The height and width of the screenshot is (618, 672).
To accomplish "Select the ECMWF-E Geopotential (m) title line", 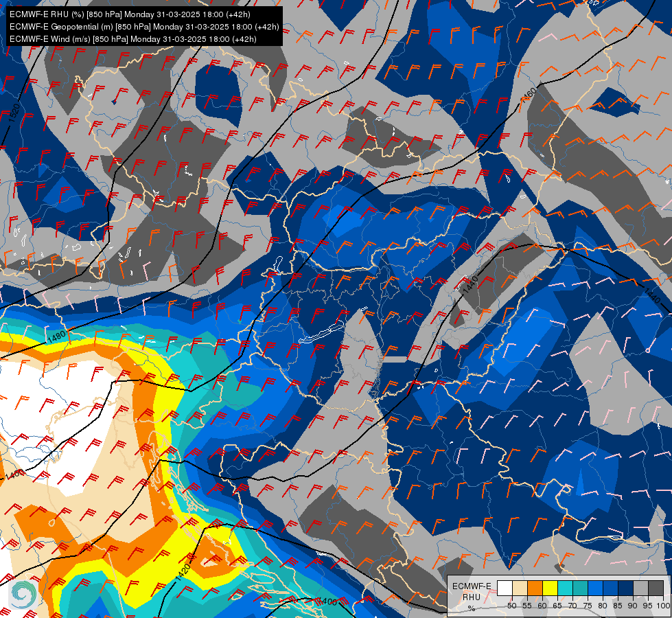I will (144, 27).
